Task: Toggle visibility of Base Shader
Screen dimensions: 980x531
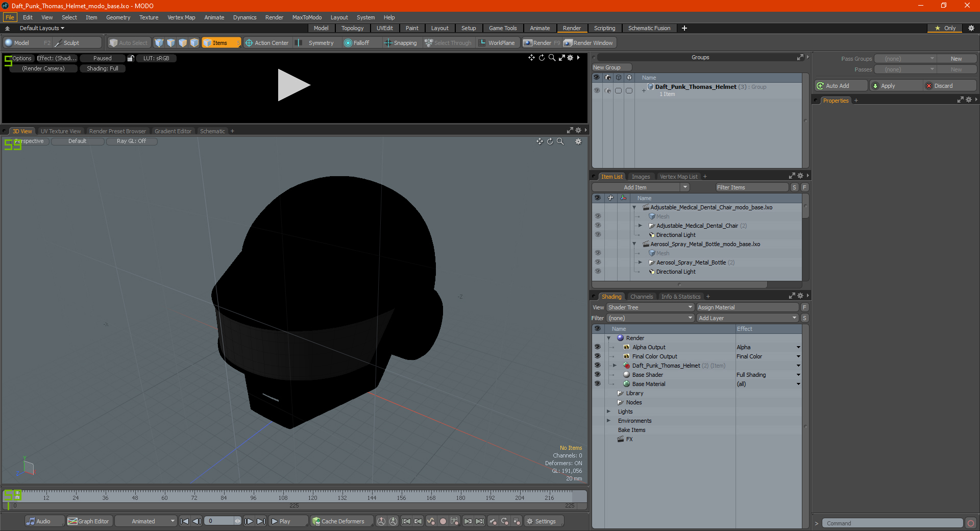Action: tap(597, 375)
